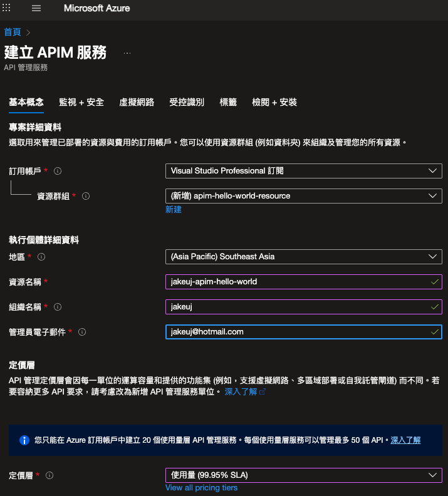Click the info icon beside 地區
448x496 pixels.
click(41, 257)
